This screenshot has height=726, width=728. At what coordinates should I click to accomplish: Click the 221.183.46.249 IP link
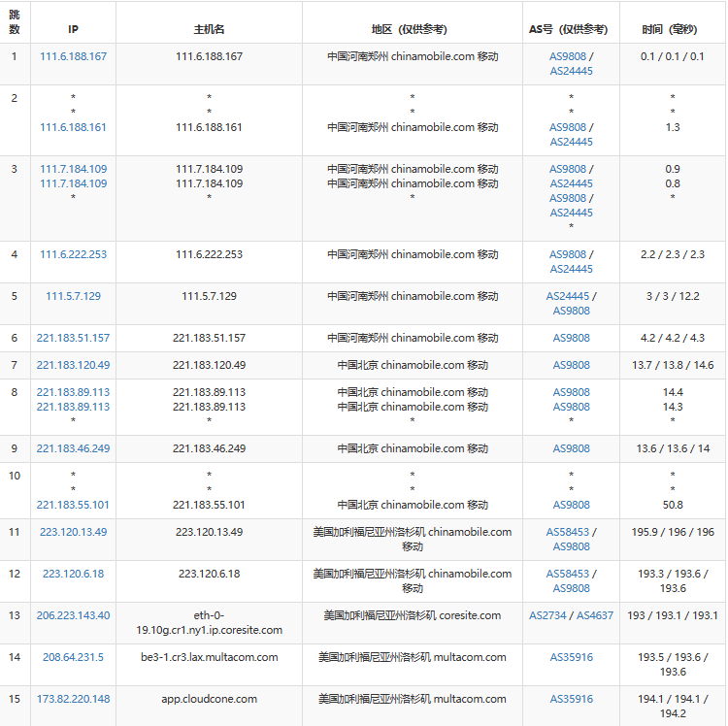point(74,448)
